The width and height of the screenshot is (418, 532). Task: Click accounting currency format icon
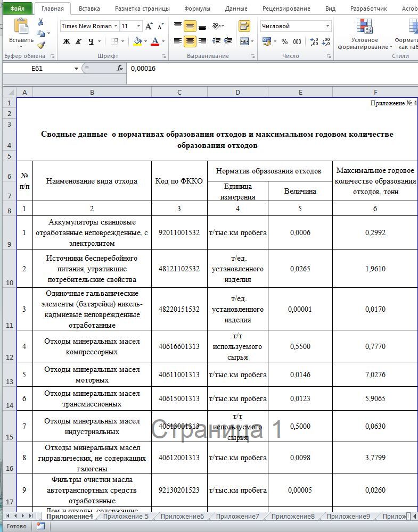coord(267,41)
